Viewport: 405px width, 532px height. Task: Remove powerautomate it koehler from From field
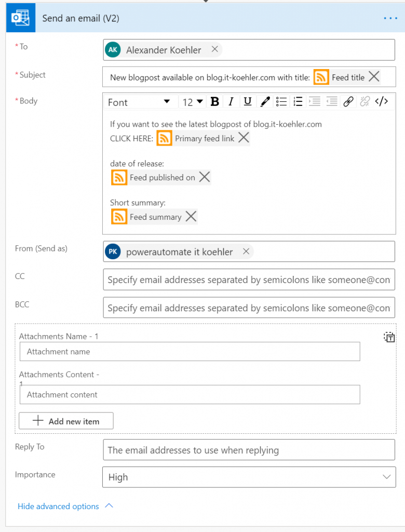[246, 251]
